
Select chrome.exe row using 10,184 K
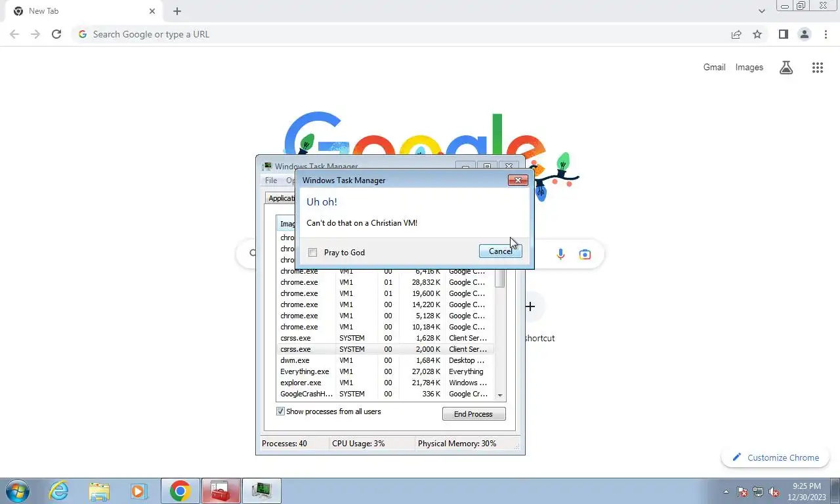click(385, 327)
